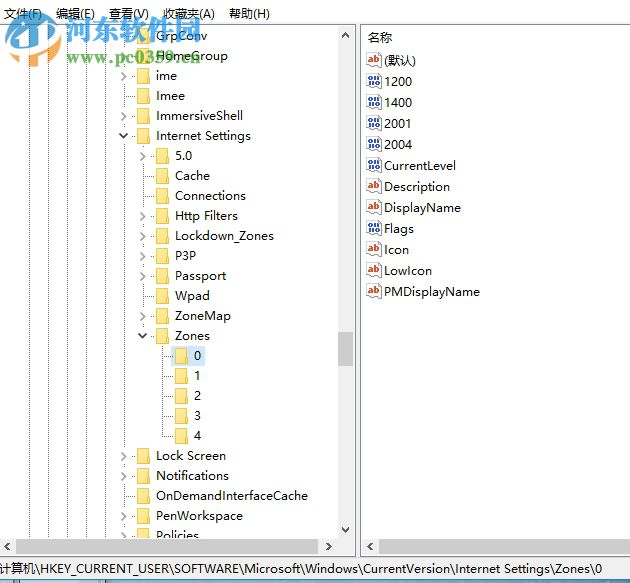Click the folder icon of Zones key
The width and height of the screenshot is (630, 583).
tap(162, 336)
